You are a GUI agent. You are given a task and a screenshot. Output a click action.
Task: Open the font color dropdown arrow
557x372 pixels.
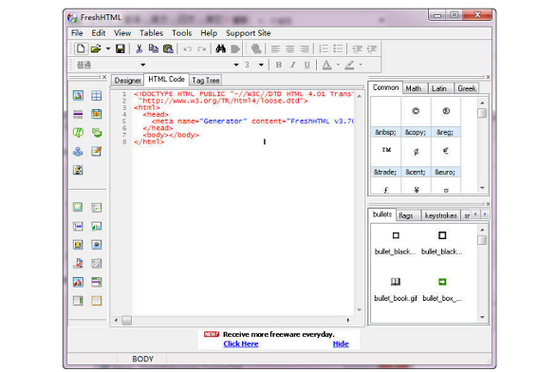click(x=338, y=65)
